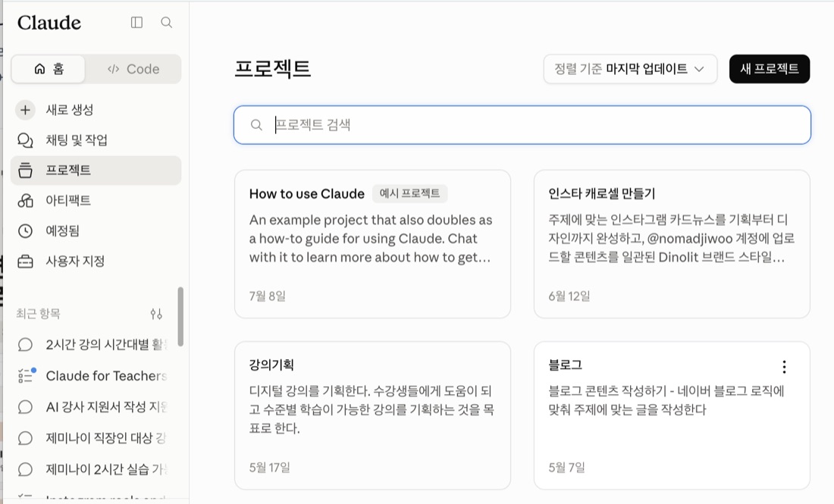
Task: Open the 정렬 기준 마지막 업데이트 dropdown
Action: coord(630,69)
